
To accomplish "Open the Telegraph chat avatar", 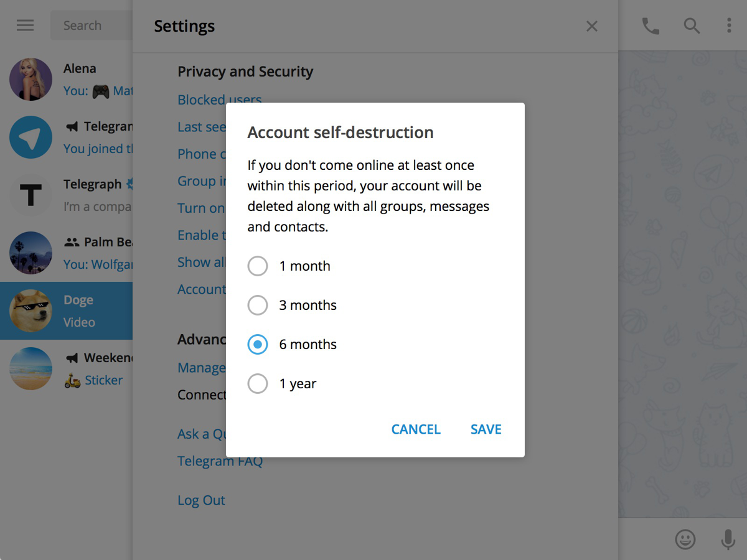I will coord(31,195).
